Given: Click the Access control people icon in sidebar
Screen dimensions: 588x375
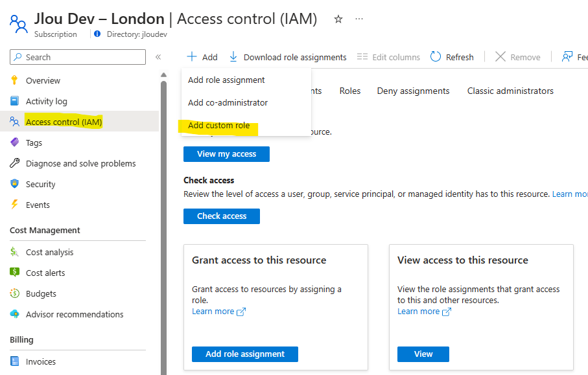Looking at the screenshot, I should tap(15, 121).
